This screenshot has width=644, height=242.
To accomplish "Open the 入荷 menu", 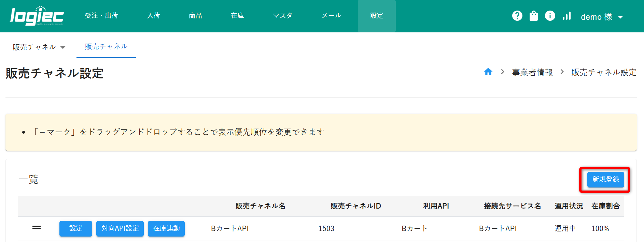I will point(153,16).
